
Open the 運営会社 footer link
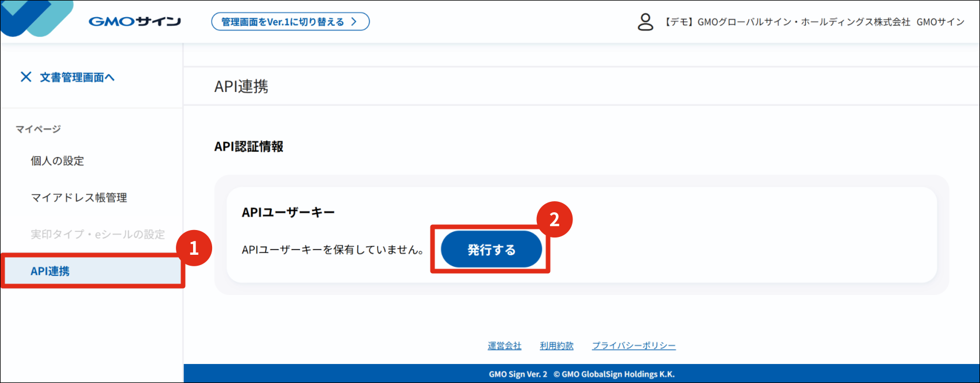[505, 346]
